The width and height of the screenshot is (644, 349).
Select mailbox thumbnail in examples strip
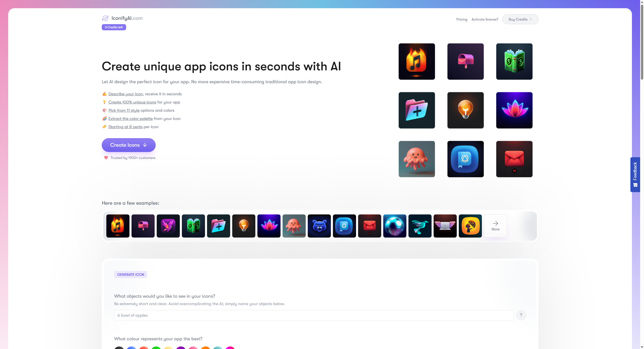(143, 226)
